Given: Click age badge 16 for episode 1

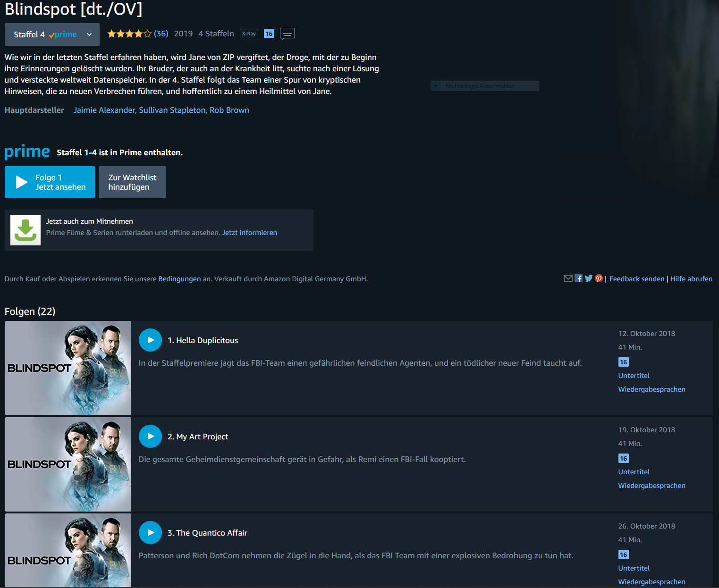Looking at the screenshot, I should click(x=624, y=362).
